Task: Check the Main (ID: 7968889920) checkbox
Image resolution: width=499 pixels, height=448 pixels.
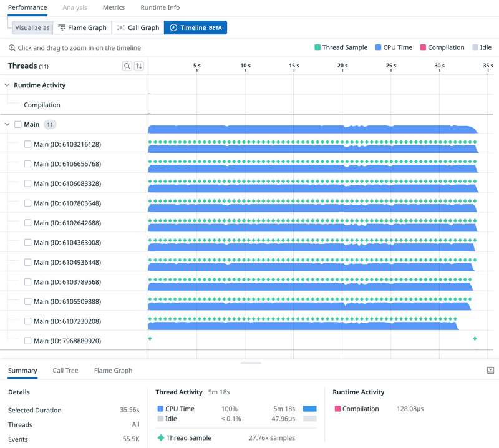Action: click(27, 341)
